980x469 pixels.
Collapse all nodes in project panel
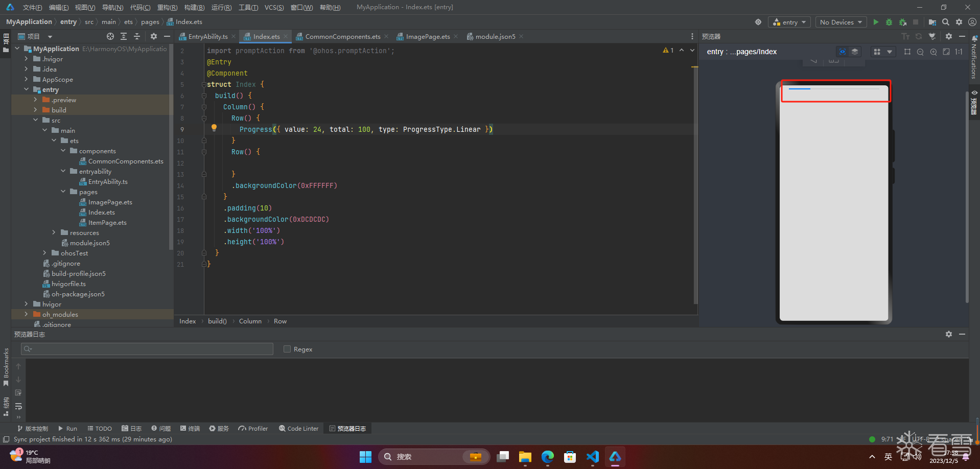pos(137,36)
